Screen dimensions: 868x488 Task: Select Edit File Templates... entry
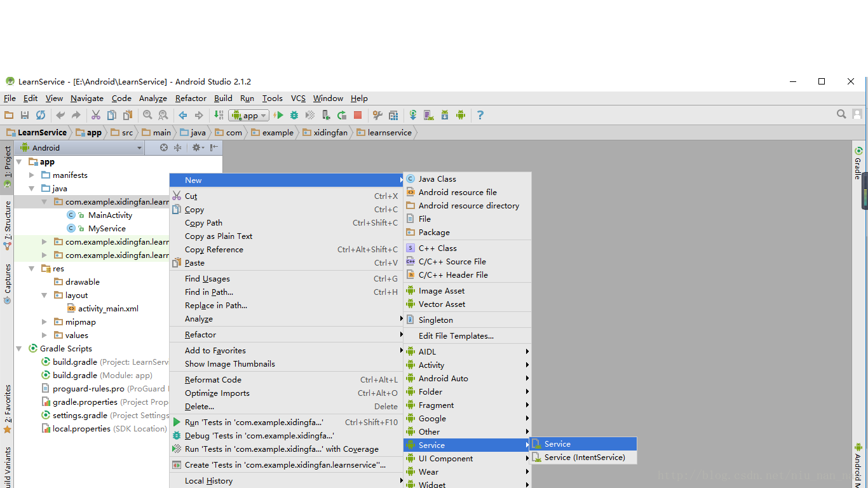[x=468, y=336]
